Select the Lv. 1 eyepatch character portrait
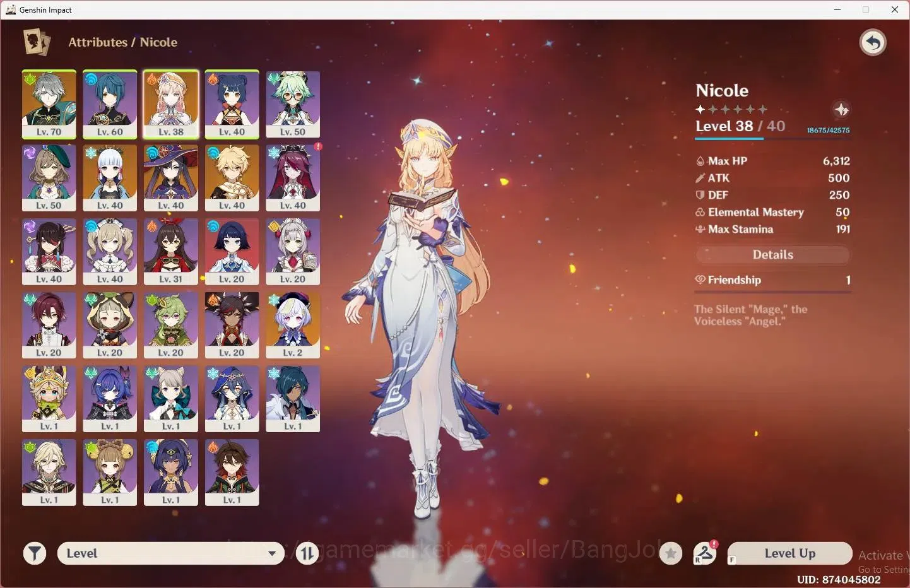910x588 pixels. (293, 399)
